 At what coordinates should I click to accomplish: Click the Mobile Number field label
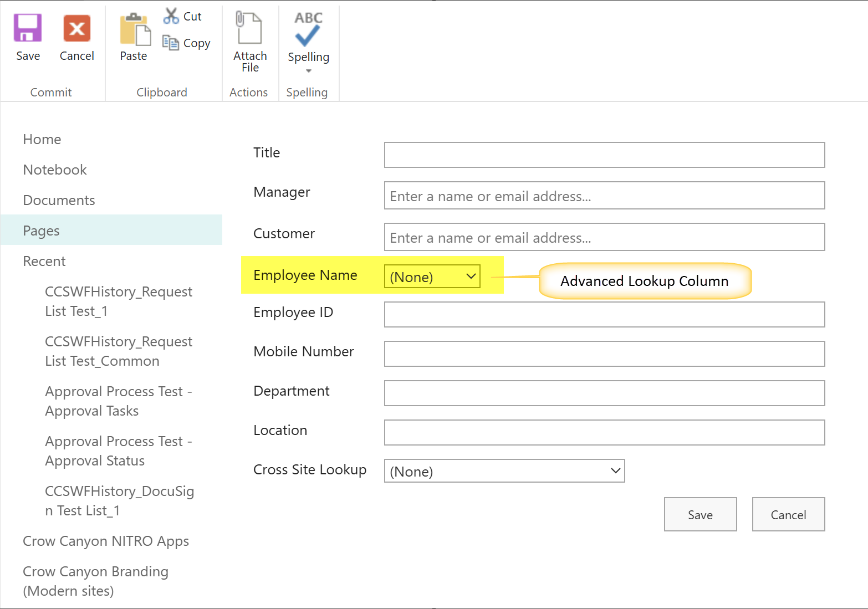[304, 352]
